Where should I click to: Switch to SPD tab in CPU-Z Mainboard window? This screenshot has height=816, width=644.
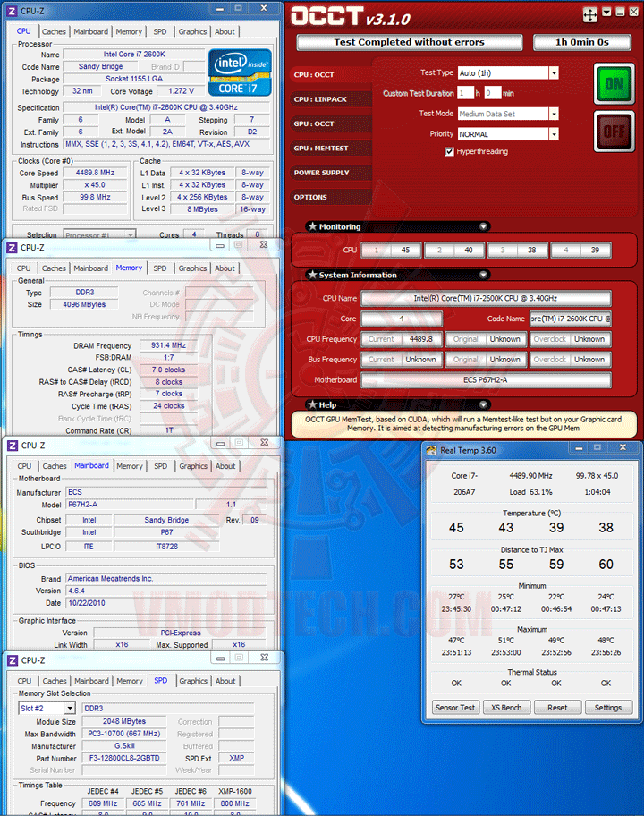click(161, 466)
